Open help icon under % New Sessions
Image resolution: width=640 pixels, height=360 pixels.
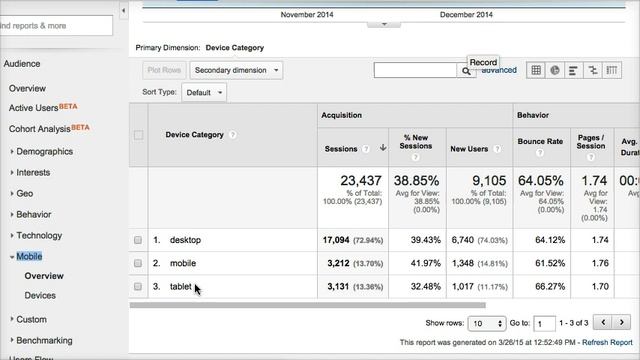point(416,157)
